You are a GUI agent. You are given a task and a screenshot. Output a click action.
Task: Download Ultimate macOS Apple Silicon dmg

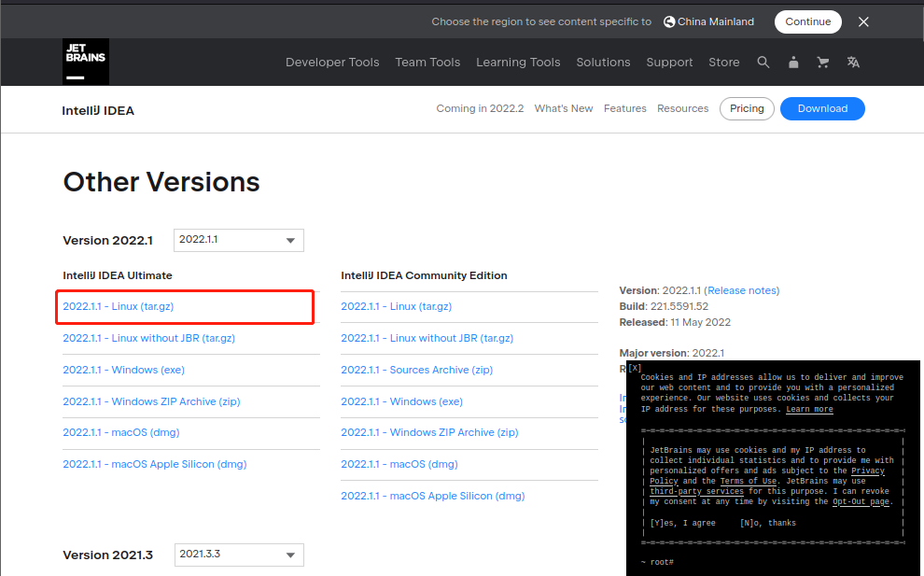pyautogui.click(x=155, y=465)
